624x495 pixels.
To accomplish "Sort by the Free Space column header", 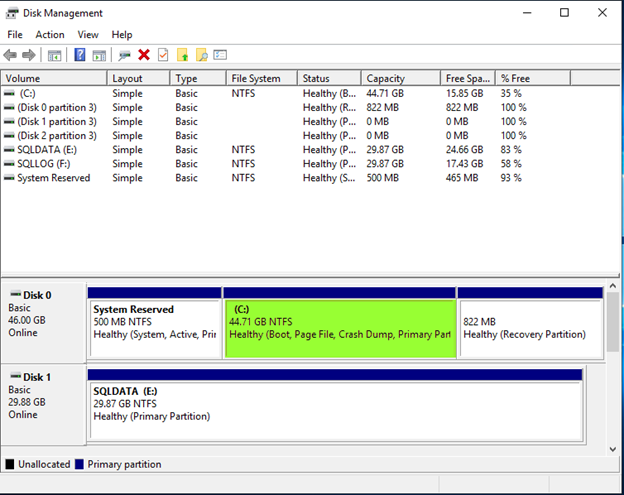I will click(x=468, y=78).
